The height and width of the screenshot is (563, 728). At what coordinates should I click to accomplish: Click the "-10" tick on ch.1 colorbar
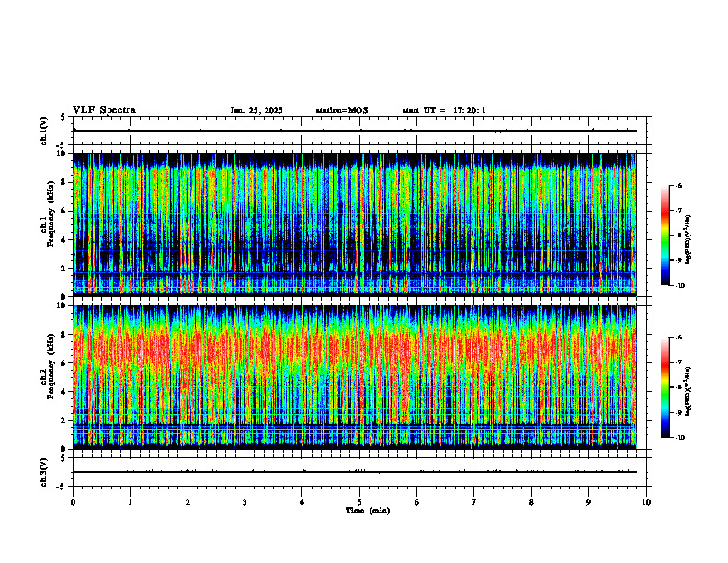pos(680,286)
